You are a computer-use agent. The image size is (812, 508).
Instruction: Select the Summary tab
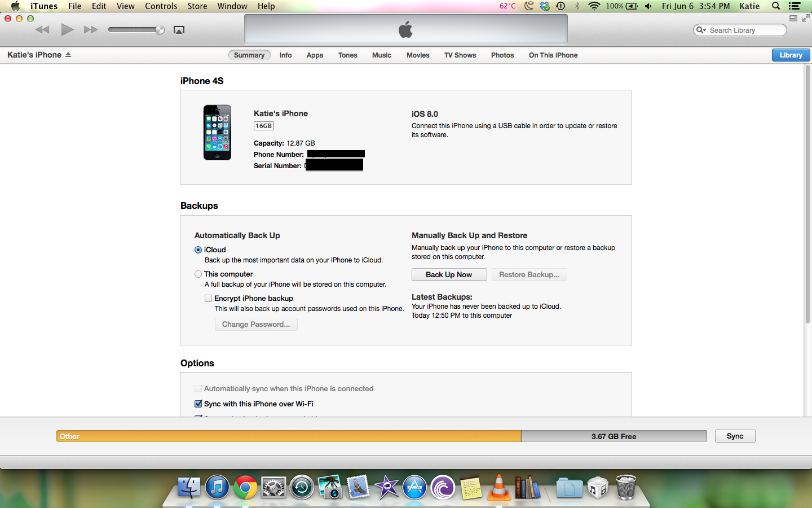249,55
